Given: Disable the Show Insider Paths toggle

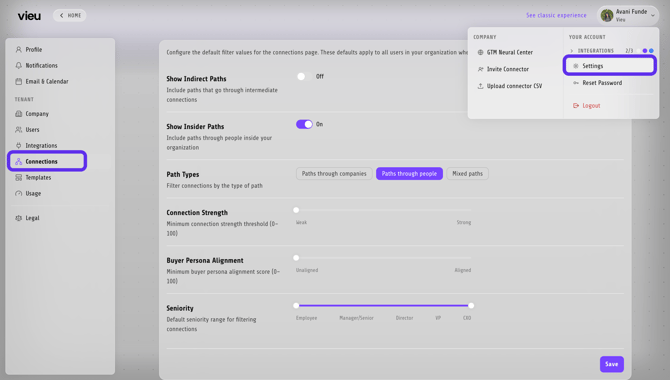Looking at the screenshot, I should coord(304,124).
